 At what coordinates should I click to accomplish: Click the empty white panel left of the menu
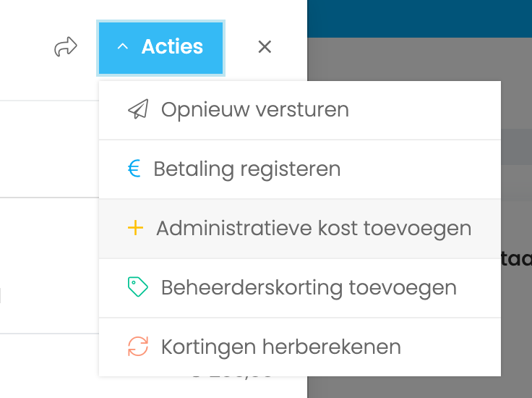tap(49, 149)
